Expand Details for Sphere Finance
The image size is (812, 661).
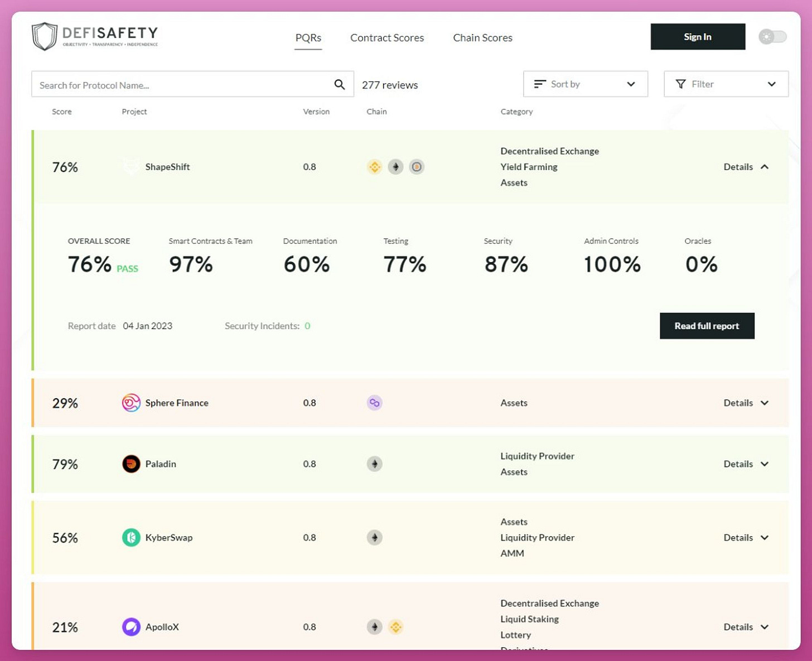click(746, 403)
